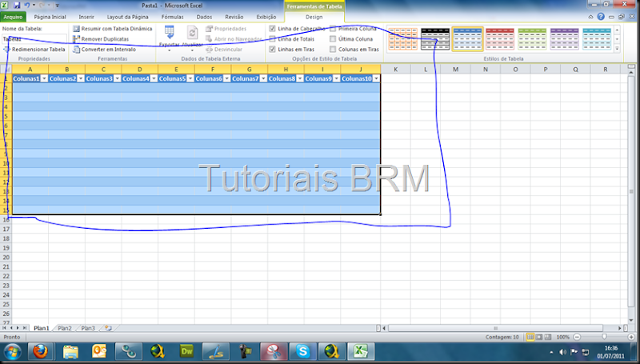Expand the table styles gallery More arrow
The image size is (640, 364).
point(617,49)
